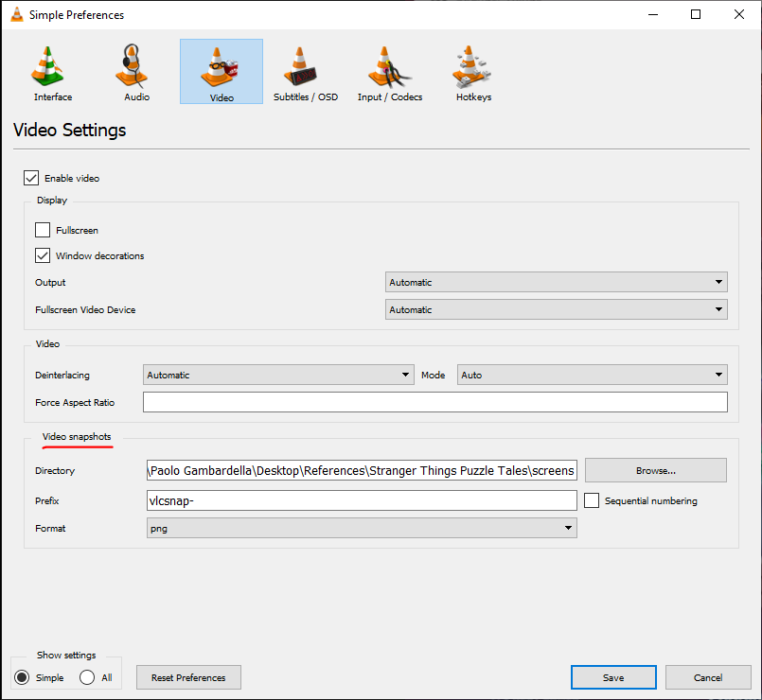
Task: Expand the deinterlacing Mode dropdown
Action: [x=593, y=375]
